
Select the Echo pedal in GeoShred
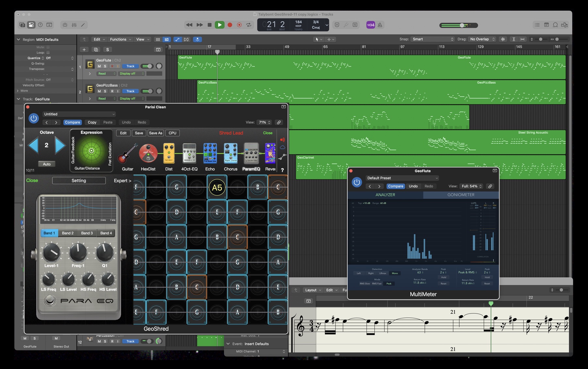210,153
